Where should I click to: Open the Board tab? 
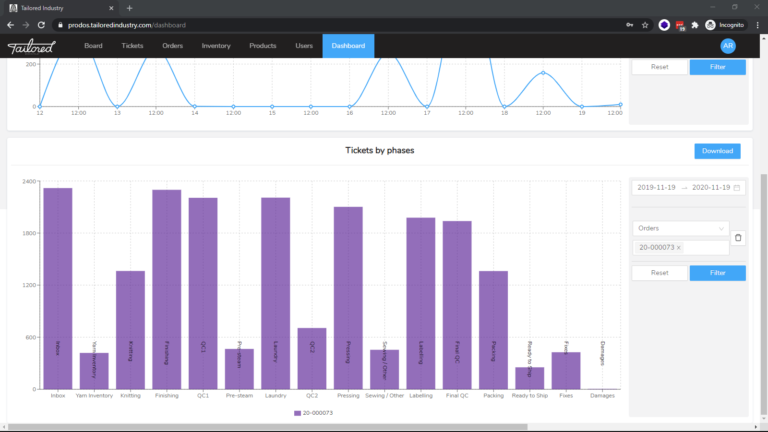[94, 46]
